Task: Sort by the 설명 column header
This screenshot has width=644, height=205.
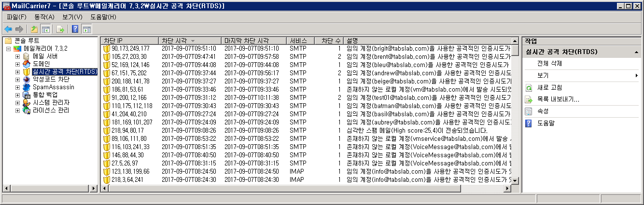Action: point(427,41)
